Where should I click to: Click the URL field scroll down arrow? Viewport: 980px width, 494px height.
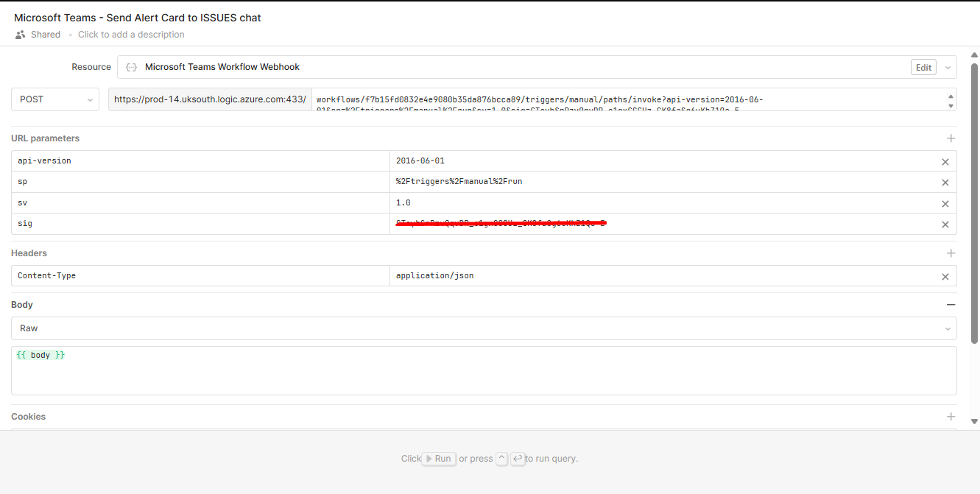(x=951, y=105)
